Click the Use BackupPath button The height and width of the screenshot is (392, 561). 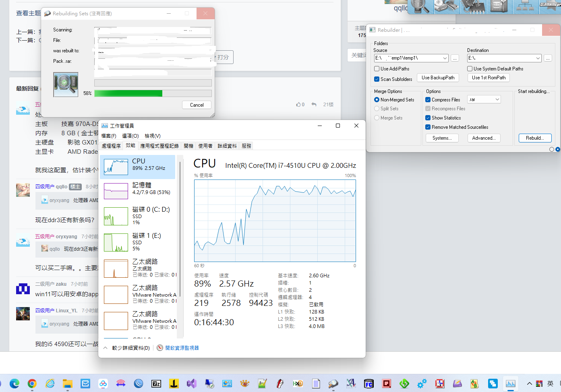tap(438, 78)
